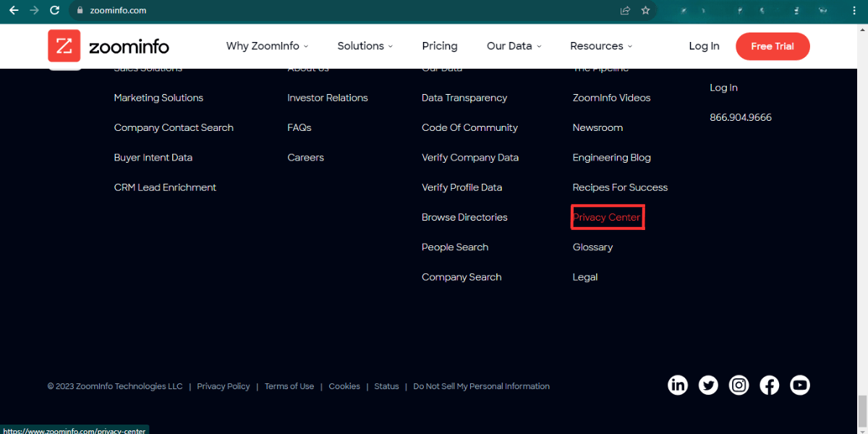Go forward with the browser forward arrow
Image resolution: width=868 pixels, height=434 pixels.
tap(34, 11)
